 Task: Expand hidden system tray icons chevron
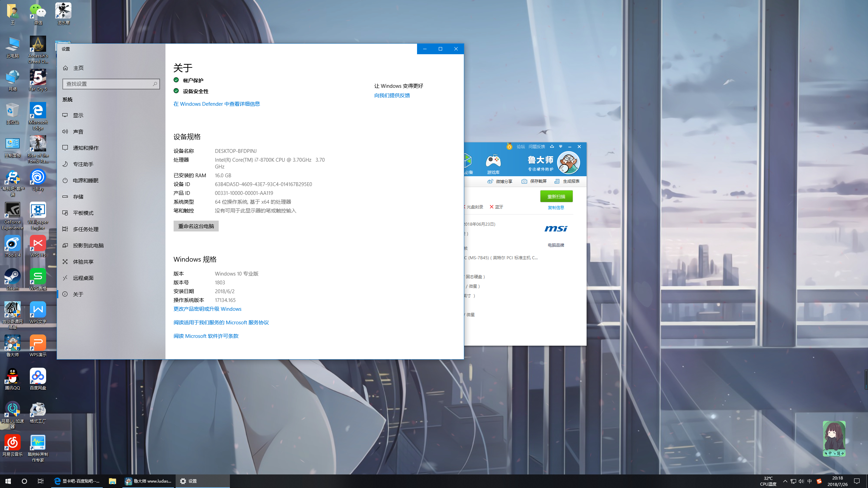785,481
